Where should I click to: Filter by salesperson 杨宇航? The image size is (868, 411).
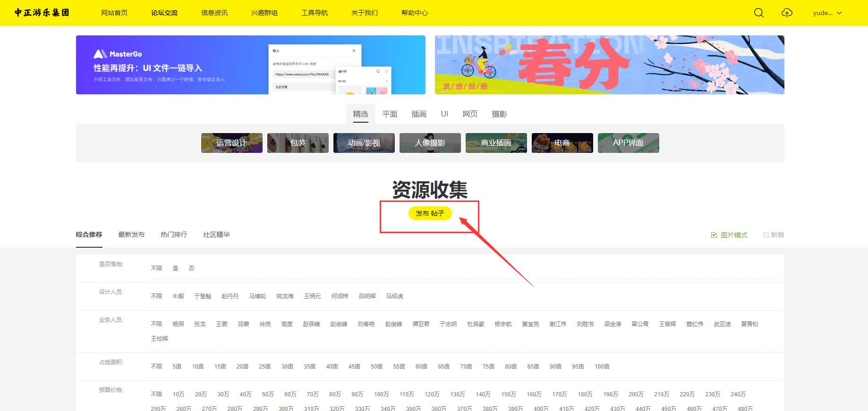pyautogui.click(x=503, y=324)
